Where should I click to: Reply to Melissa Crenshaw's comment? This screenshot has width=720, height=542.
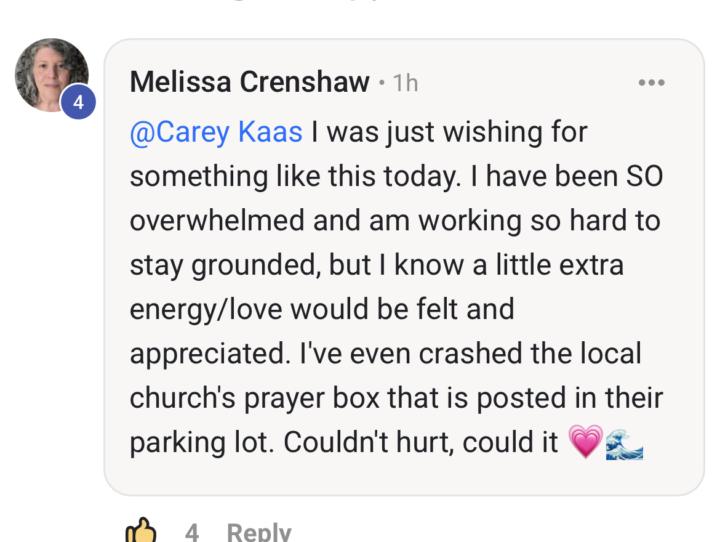[x=259, y=532]
